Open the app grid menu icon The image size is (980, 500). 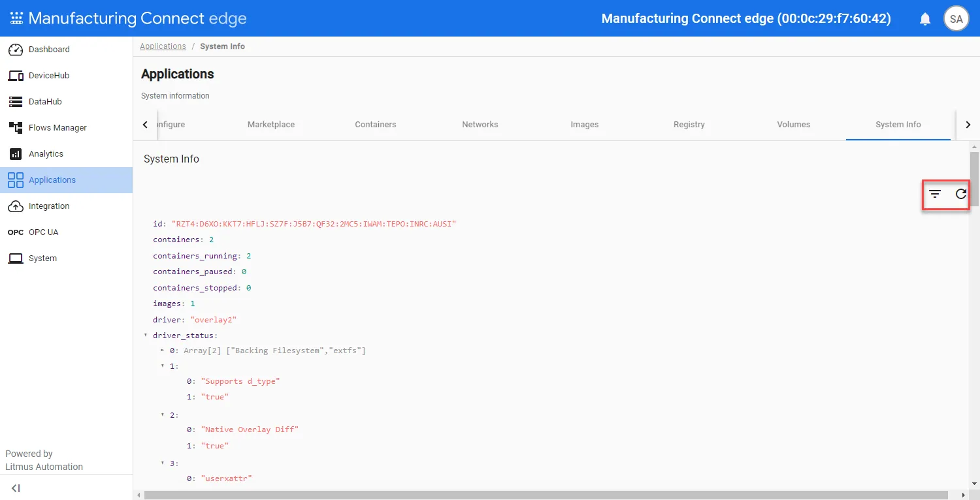[x=16, y=18]
